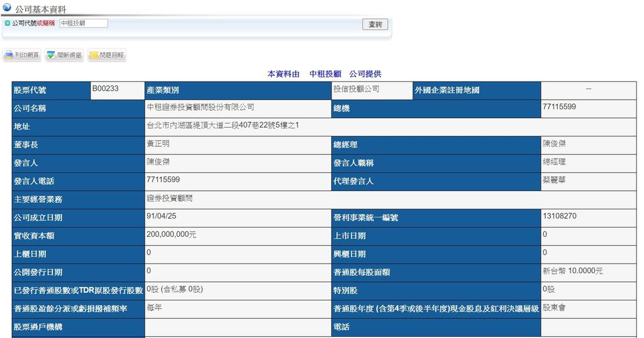Click the globe icon beside 公司基本資料
This screenshot has width=644, height=338.
pos(6,7)
